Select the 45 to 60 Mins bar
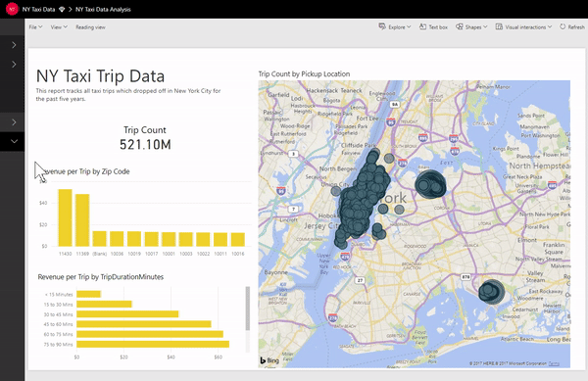 click(x=144, y=324)
